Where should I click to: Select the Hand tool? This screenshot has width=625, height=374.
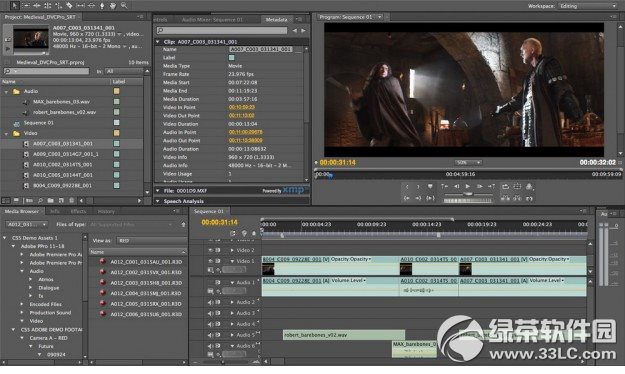click(113, 6)
